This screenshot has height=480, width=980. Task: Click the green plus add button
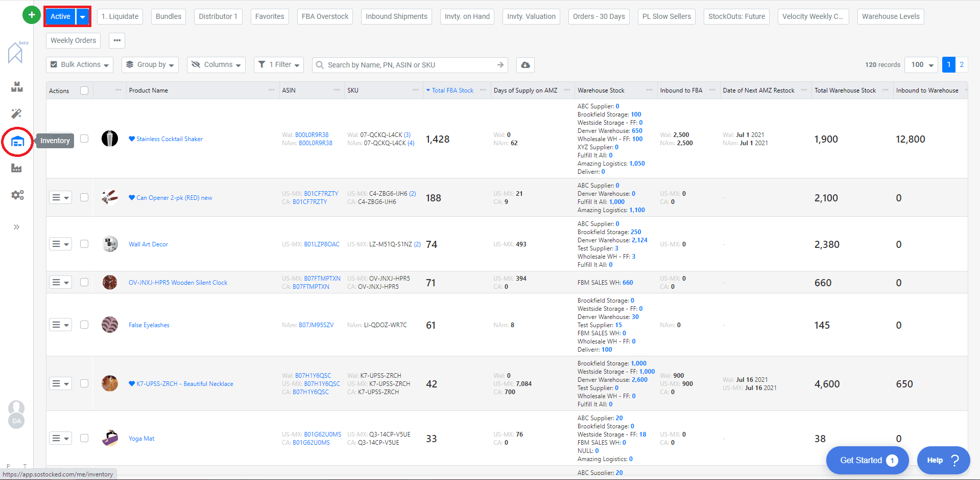pos(32,15)
